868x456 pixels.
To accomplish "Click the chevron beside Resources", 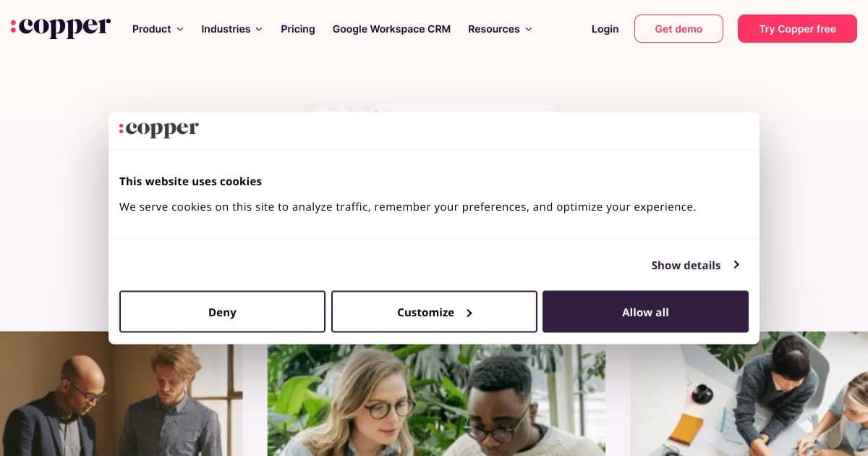I will tap(529, 30).
